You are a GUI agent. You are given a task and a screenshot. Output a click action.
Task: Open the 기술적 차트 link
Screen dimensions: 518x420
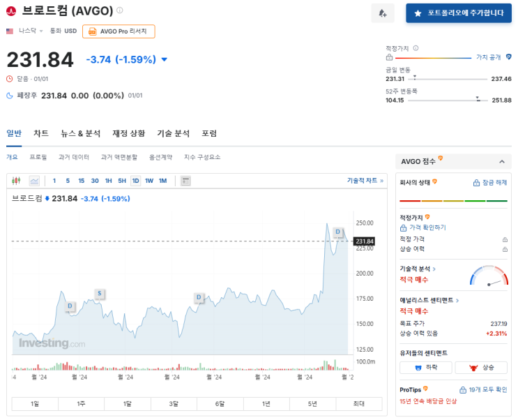365,181
